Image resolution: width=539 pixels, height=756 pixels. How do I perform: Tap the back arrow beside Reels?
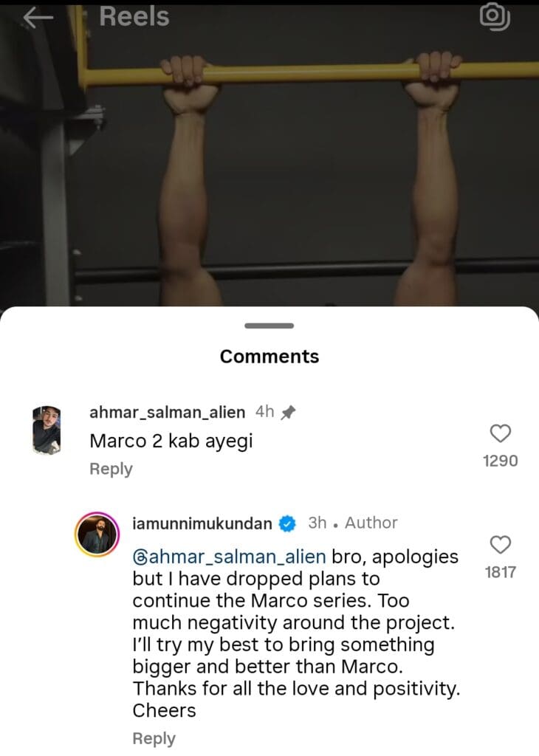(x=38, y=18)
